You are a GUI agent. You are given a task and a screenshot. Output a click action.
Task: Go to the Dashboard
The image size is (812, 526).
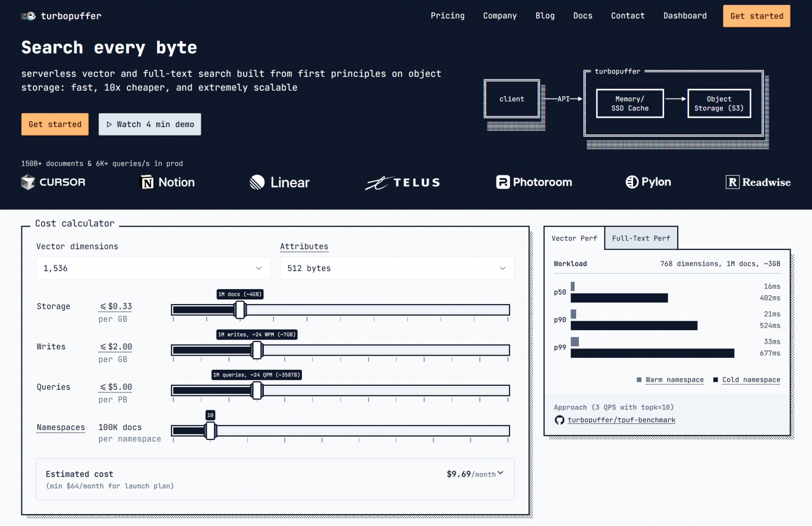click(x=685, y=16)
